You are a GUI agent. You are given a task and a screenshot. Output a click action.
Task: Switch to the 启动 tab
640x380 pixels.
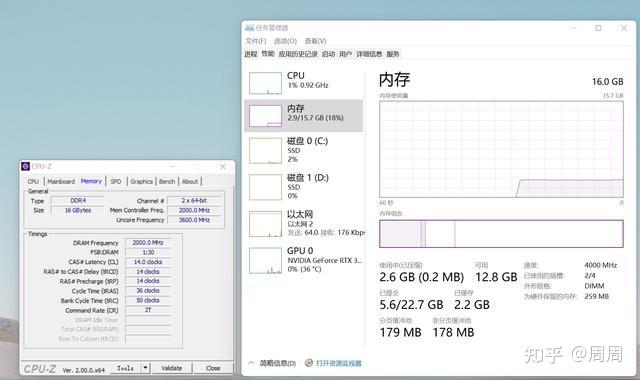[328, 54]
